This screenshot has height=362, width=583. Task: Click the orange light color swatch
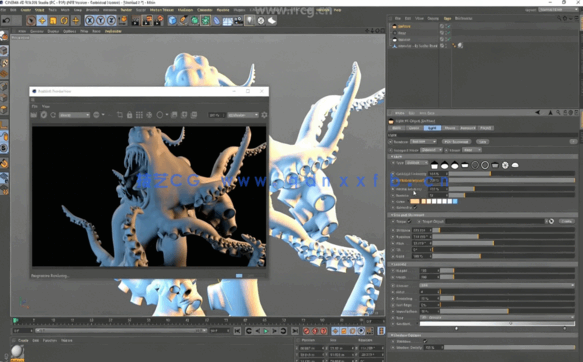click(x=415, y=201)
